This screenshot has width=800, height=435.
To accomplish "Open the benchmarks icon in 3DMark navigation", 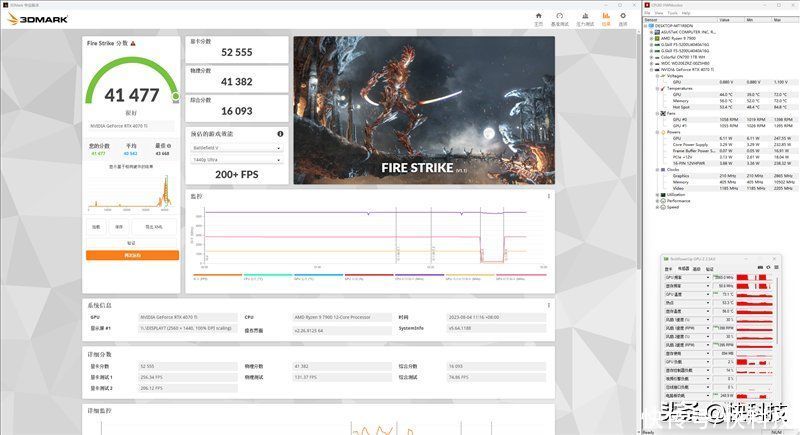I will [x=560, y=16].
